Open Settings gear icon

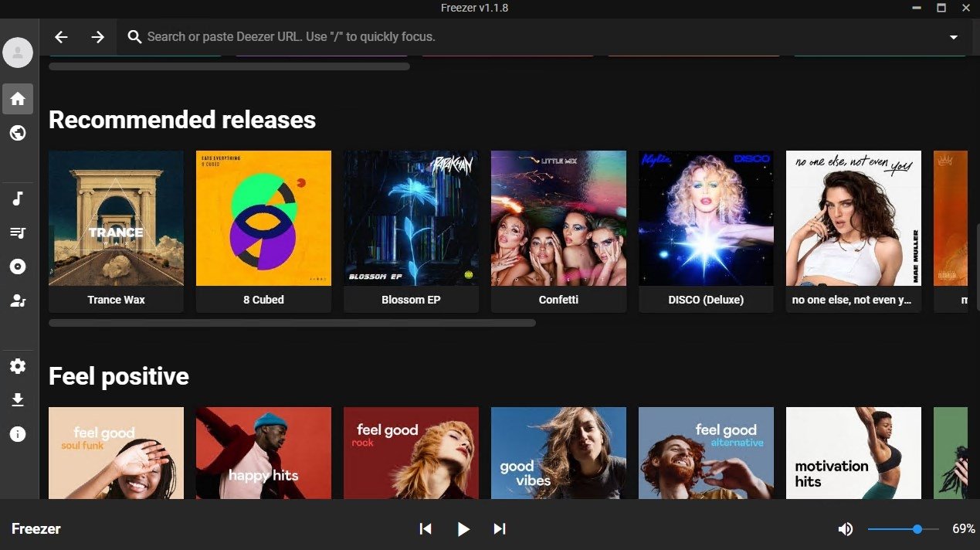tap(18, 366)
